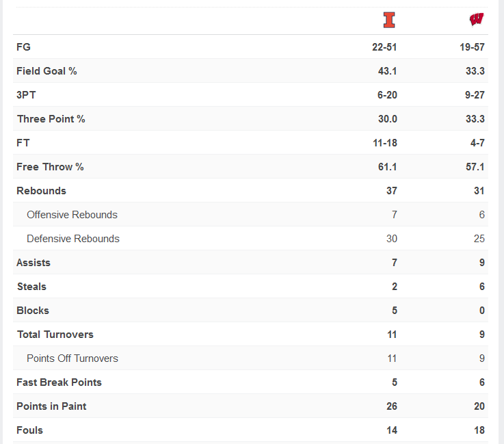Click Wisconsin's 9-27 three-point value
Viewport: 504px width, 444px height.
tap(475, 95)
